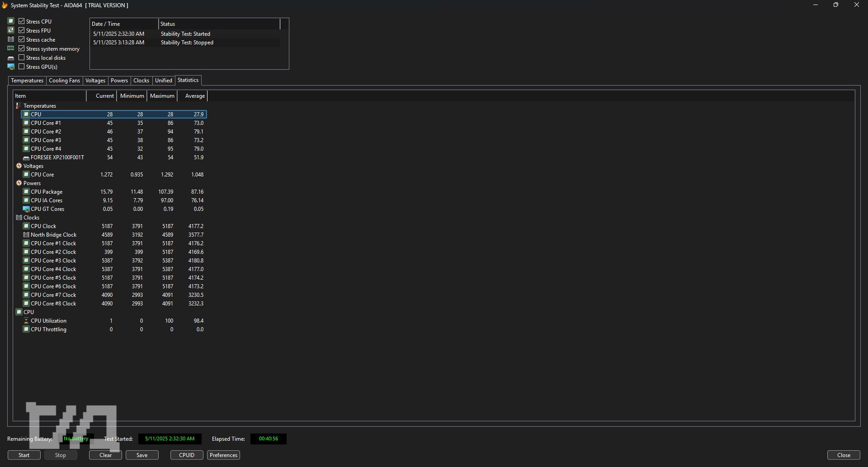The image size is (868, 467).
Task: Click the Stop button
Action: 61,455
